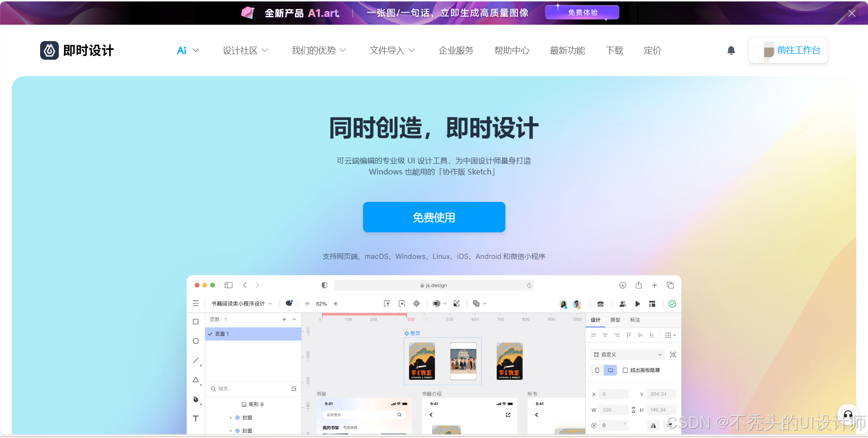Click the play prototype button in the editor
The image size is (868, 438).
pyautogui.click(x=637, y=304)
